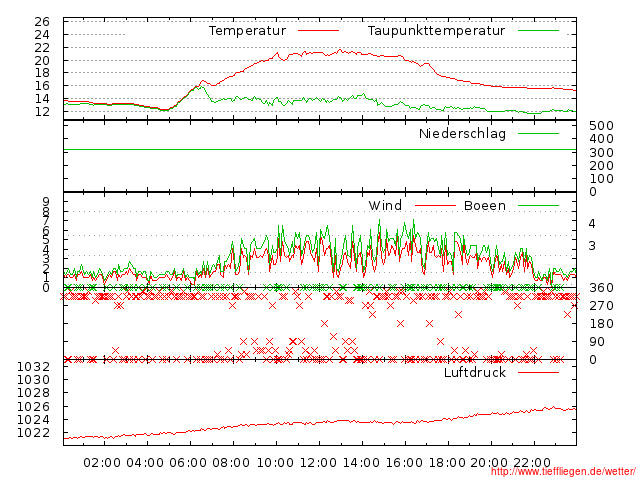
Task: Click the 1024 pressure axis value
Action: (x=33, y=420)
